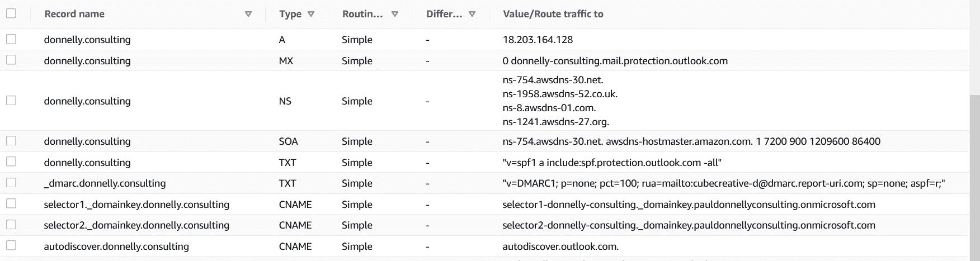Select checkbox for donnelly.consulting TXT spf record

(x=11, y=162)
